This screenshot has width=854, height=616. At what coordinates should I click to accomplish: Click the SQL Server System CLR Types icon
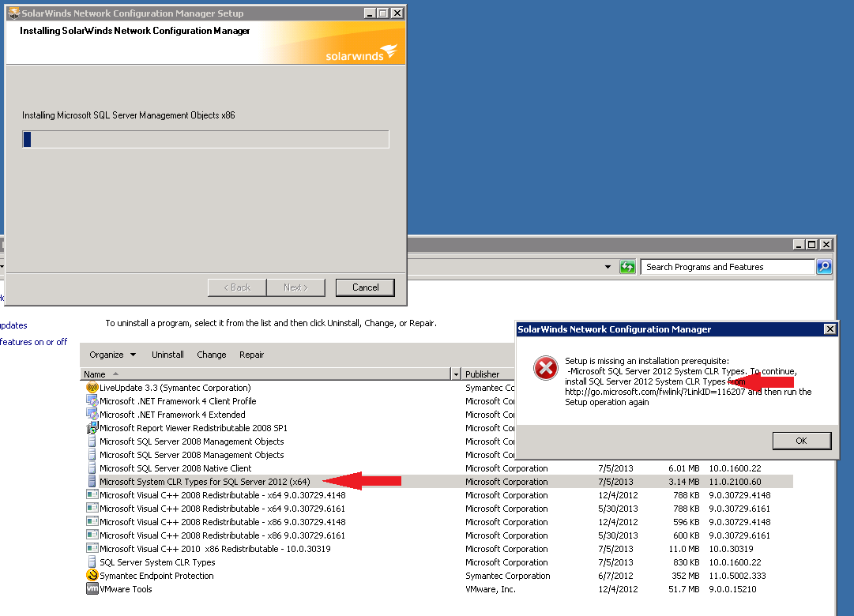92,562
